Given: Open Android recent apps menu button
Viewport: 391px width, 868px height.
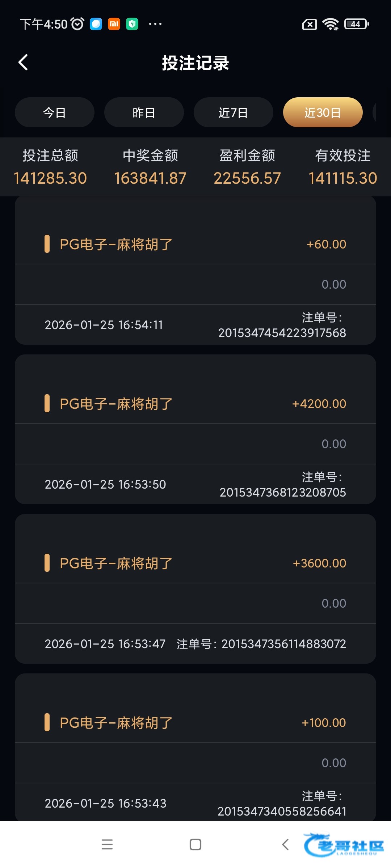Looking at the screenshot, I should click(x=107, y=844).
